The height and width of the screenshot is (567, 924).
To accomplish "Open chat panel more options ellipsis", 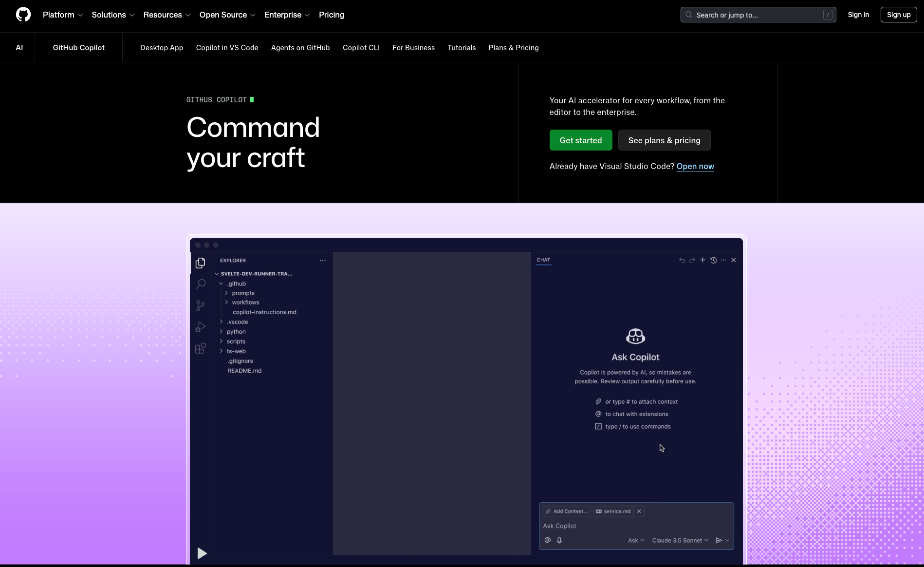I will [x=723, y=260].
